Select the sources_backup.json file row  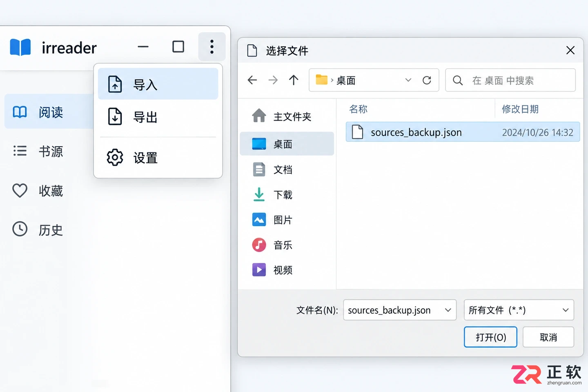[x=463, y=132]
